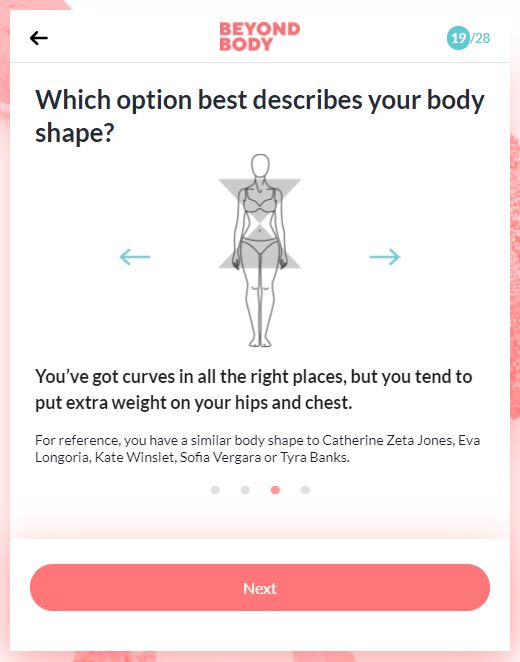Click the curves description text
This screenshot has height=662, width=520.
[x=253, y=389]
